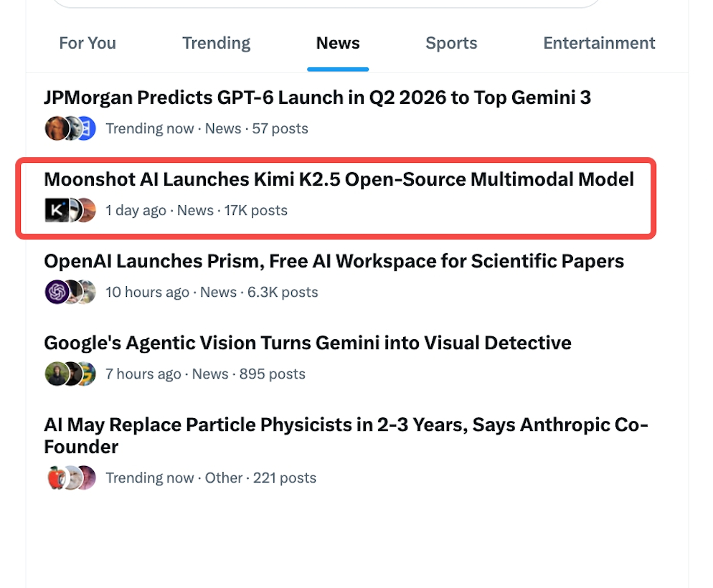Switch to the For You tab
Viewport: 713px width, 588px height.
(87, 43)
